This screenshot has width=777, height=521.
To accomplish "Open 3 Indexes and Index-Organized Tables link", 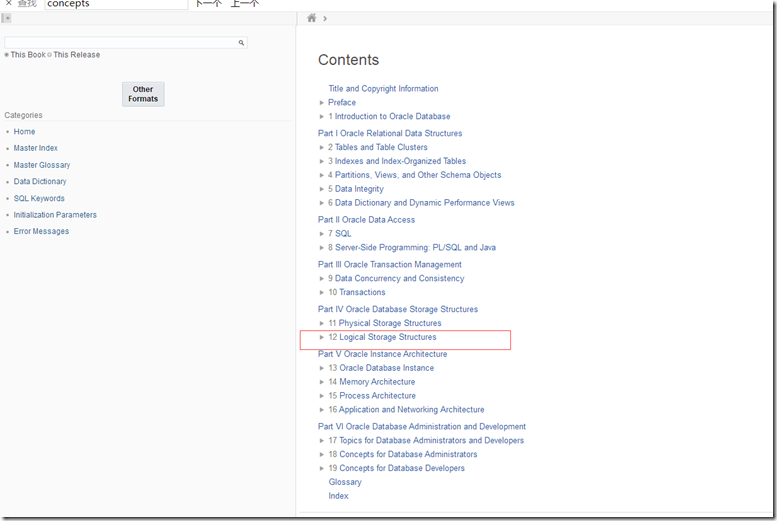I will [x=397, y=161].
